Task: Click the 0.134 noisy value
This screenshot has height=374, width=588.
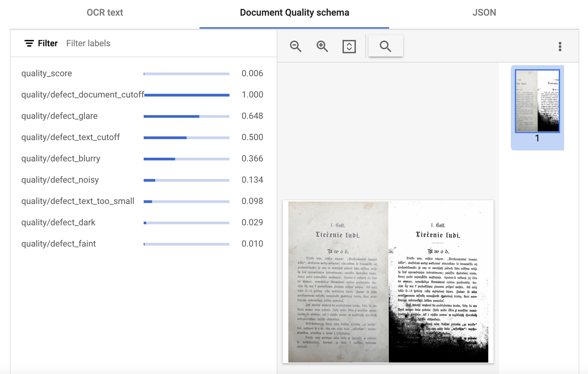Action: tap(252, 180)
